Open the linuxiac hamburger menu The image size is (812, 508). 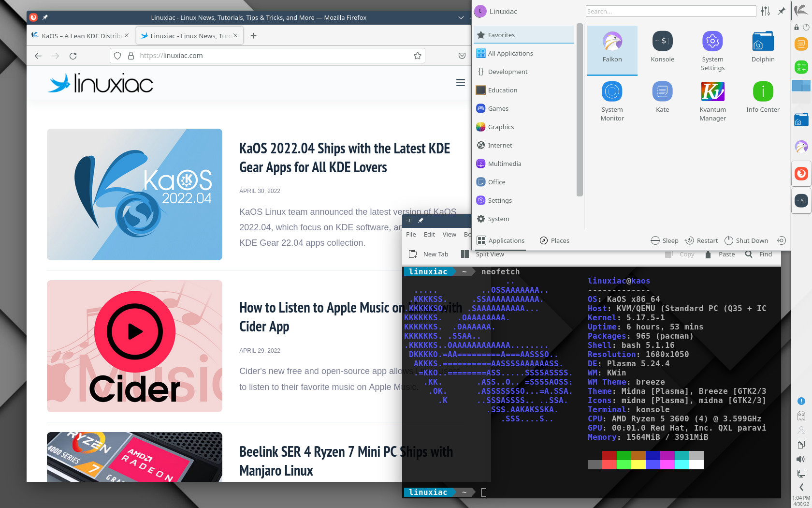pyautogui.click(x=461, y=83)
